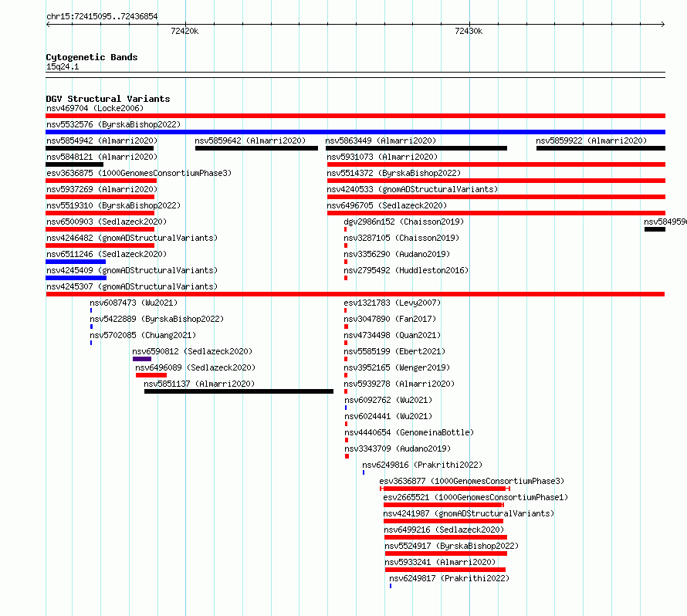The height and width of the screenshot is (616, 687).
Task: Click the 72420k ruler tick label
Action: (184, 31)
